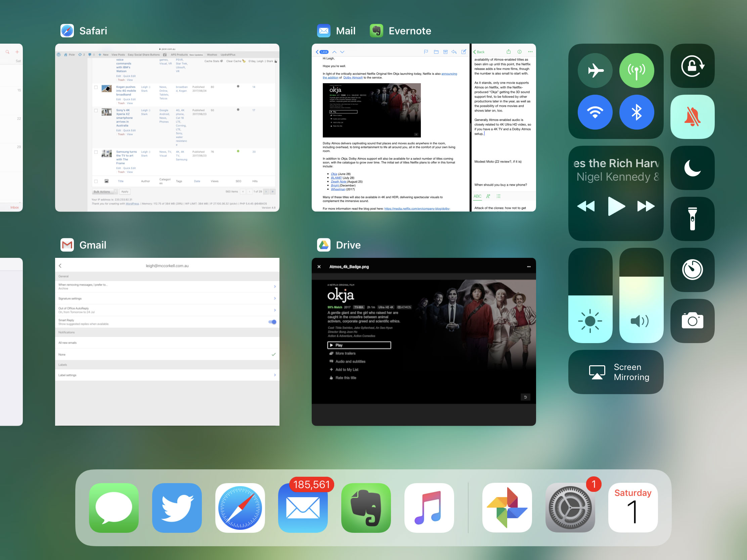Tap the Mail app switcher label icon

(x=324, y=31)
